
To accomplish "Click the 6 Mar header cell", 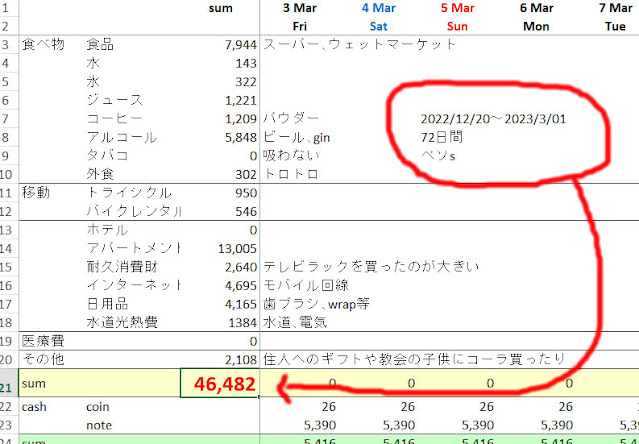I will (536, 8).
